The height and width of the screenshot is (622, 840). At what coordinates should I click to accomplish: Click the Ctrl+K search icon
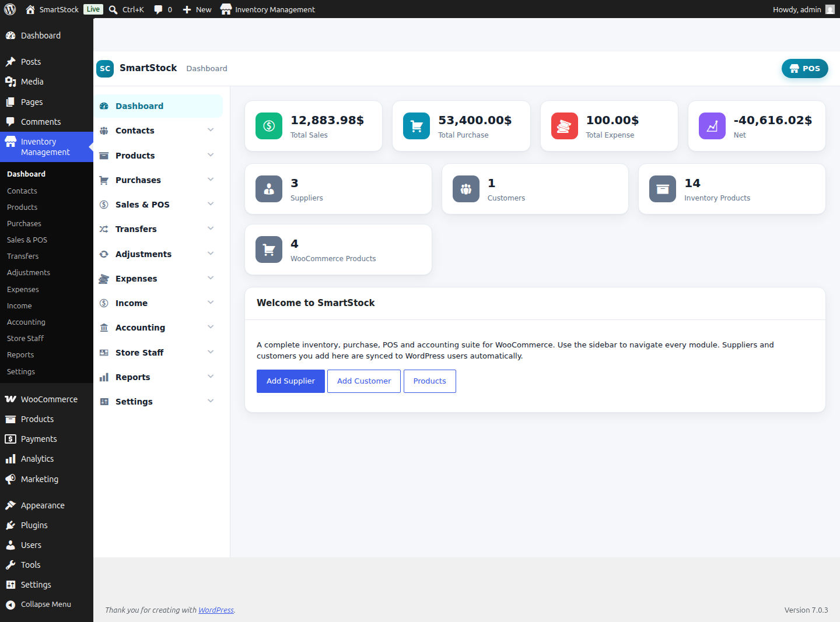(x=113, y=10)
